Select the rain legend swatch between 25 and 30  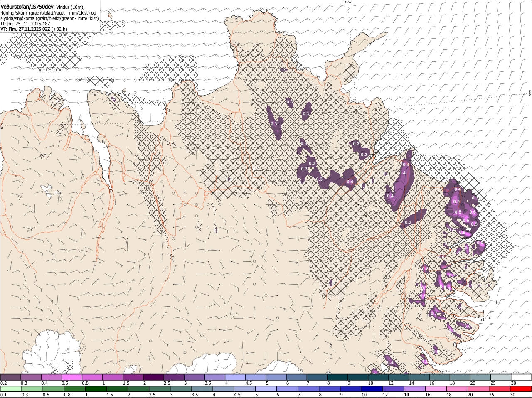[500, 389]
